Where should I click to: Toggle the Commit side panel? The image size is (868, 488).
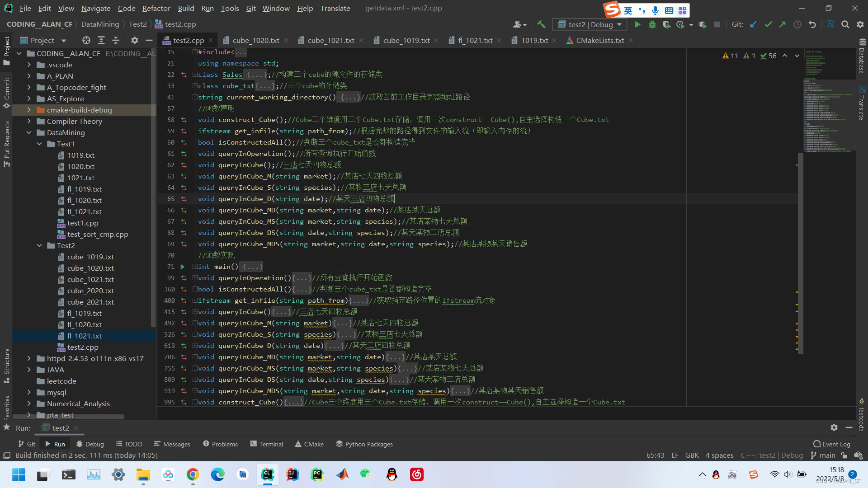pos(7,93)
